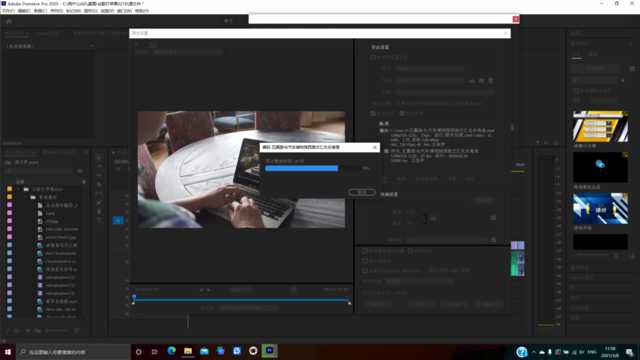Viewport: 640px width, 360px height.
Task: Click the blue encoding progress bar
Action: pos(302,168)
